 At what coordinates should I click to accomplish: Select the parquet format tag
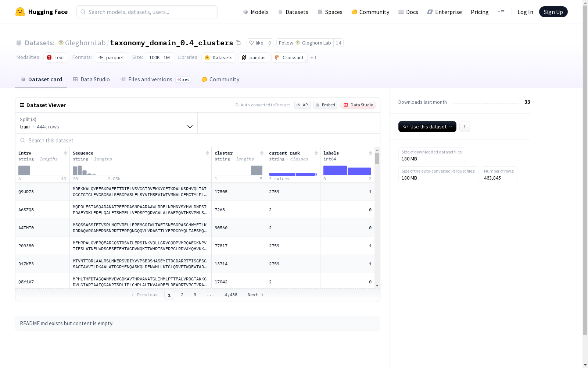[111, 57]
